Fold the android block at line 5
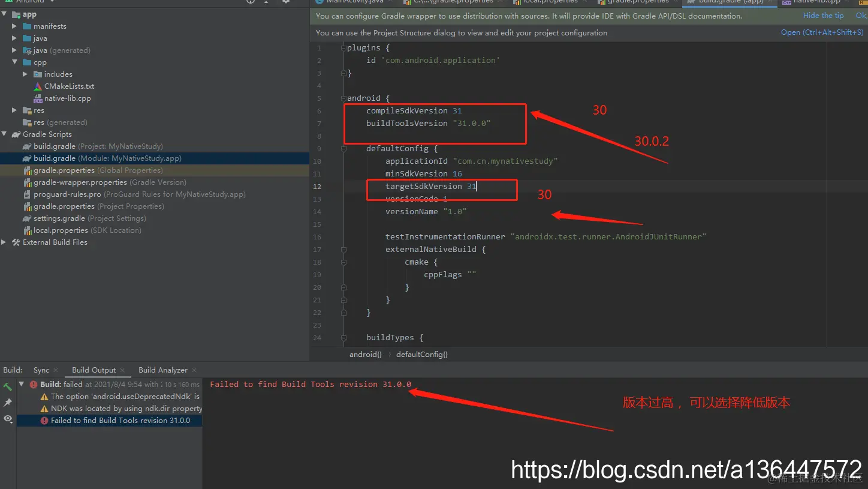Screen dimensions: 868x489 coord(343,98)
